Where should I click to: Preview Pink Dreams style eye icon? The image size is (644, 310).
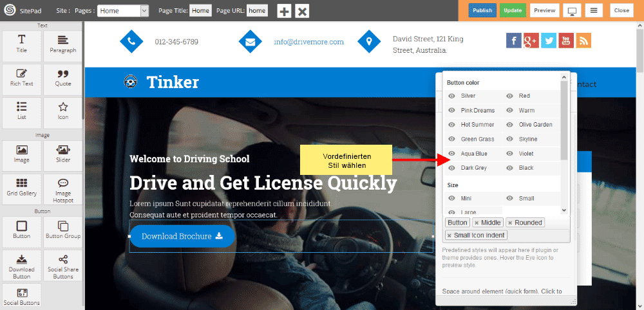click(452, 111)
